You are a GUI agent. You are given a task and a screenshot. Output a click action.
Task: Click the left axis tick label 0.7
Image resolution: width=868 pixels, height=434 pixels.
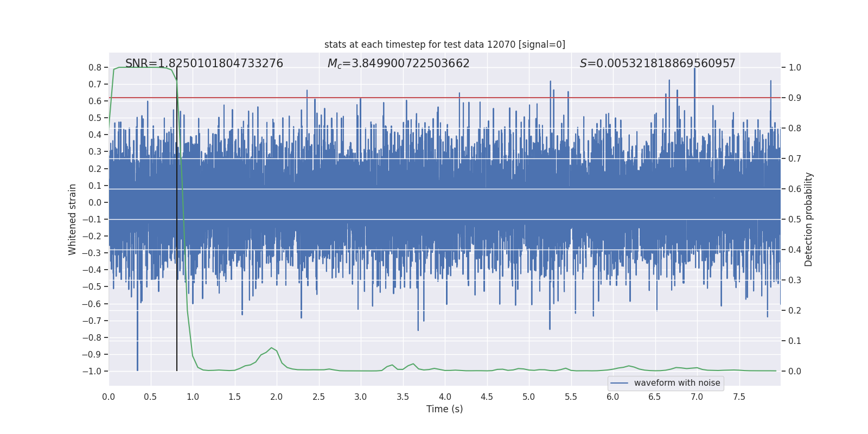[95, 84]
